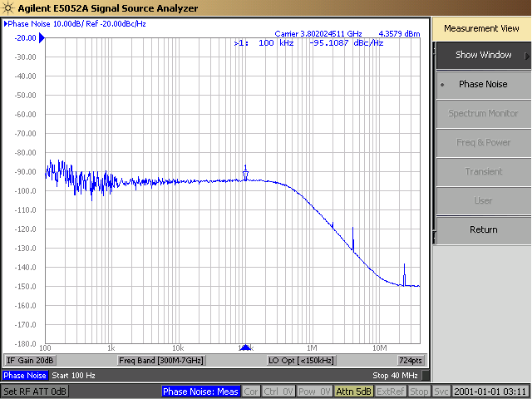
Task: Click the Carrier 3.802024511 GHz readout
Action: pyautogui.click(x=318, y=33)
